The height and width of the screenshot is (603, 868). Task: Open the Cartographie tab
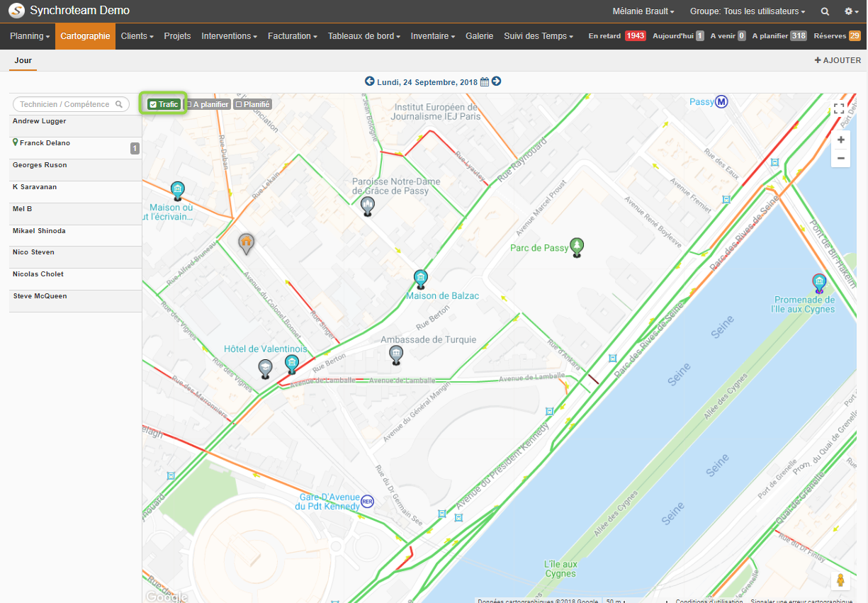pos(85,36)
